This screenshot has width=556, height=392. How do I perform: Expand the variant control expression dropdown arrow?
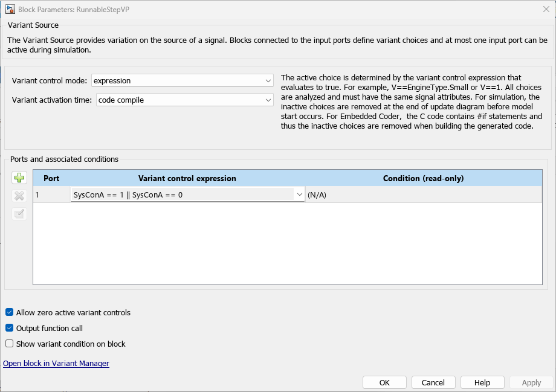pos(299,194)
